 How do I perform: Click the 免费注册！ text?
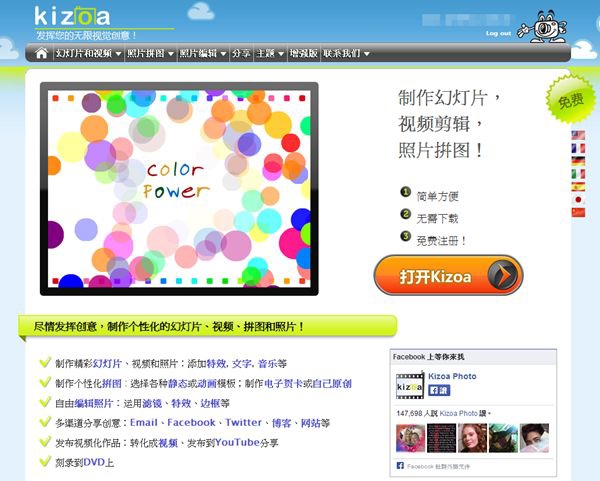point(441,241)
